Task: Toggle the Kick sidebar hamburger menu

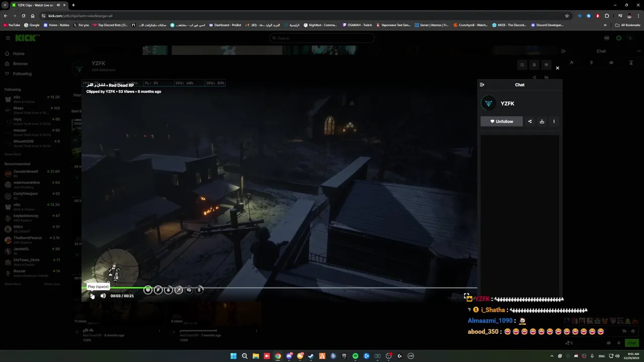Action: point(8,38)
